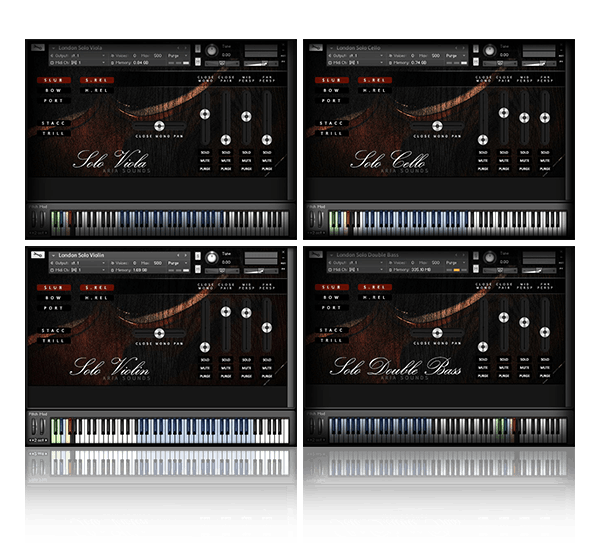
Task: Click the Tune knob of Solo Cello
Action: 489,50
